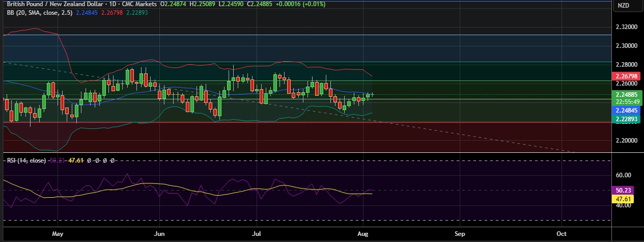Click the high value H2.25089
Viewport: 644px width, 242px height.
click(203, 4)
